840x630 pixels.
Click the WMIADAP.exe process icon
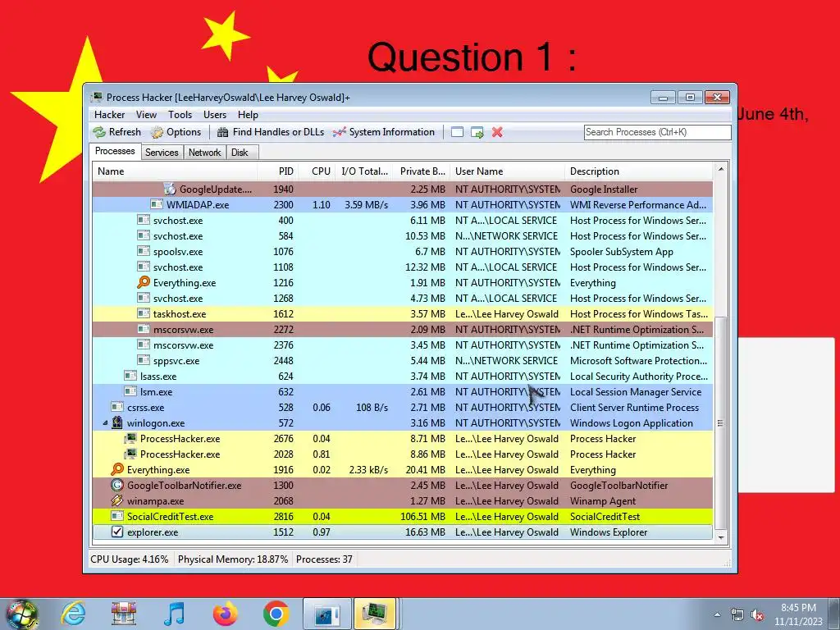[157, 204]
